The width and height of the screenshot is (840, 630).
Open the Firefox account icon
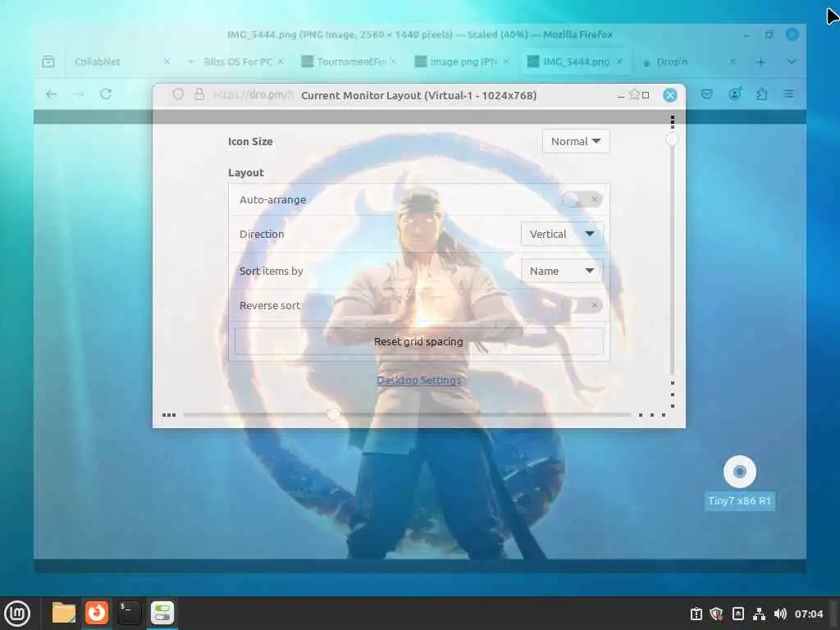(735, 94)
